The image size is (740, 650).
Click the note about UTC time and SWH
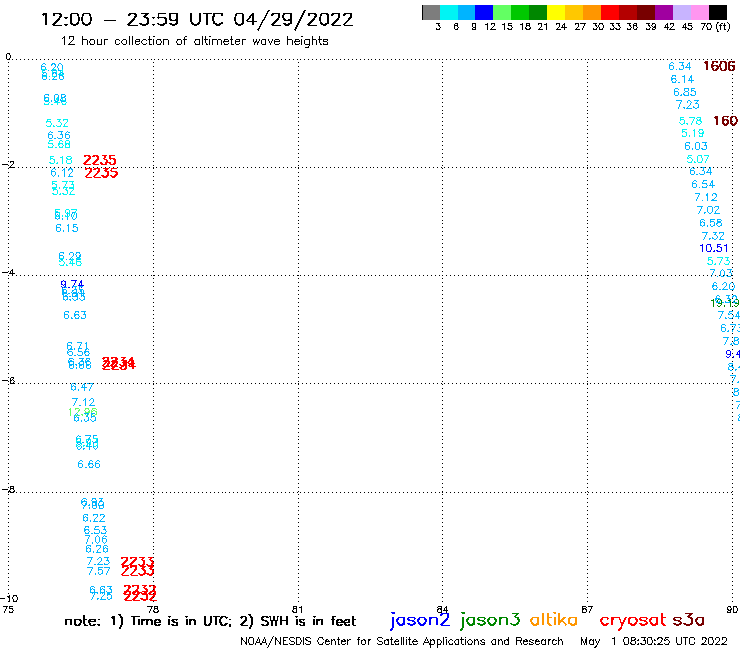tap(210, 621)
